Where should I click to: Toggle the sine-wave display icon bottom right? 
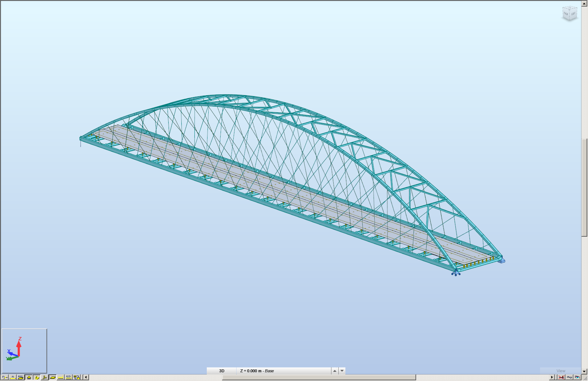569,377
